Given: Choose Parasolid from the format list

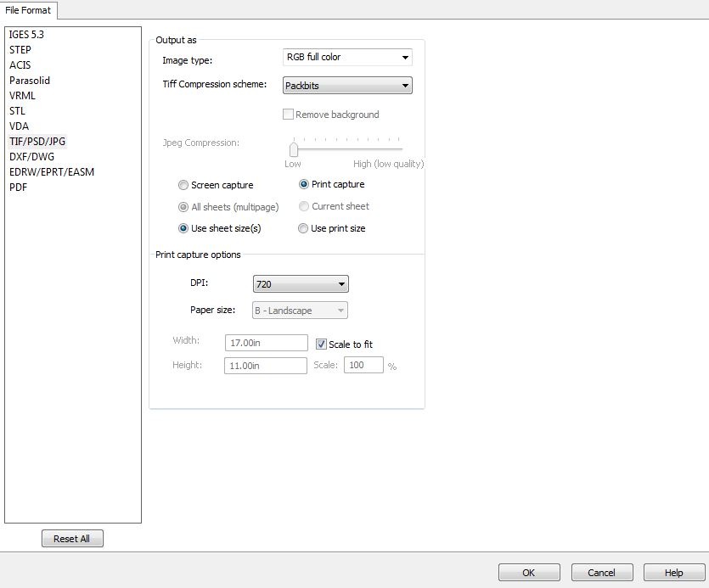Looking at the screenshot, I should [30, 81].
